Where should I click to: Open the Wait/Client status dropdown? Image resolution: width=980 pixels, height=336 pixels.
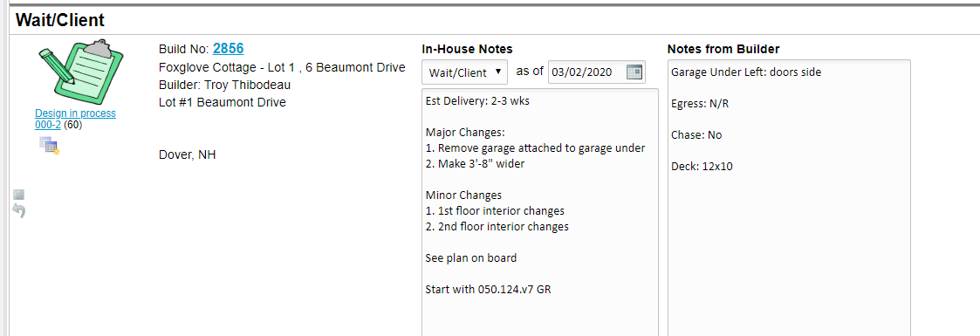coord(465,72)
